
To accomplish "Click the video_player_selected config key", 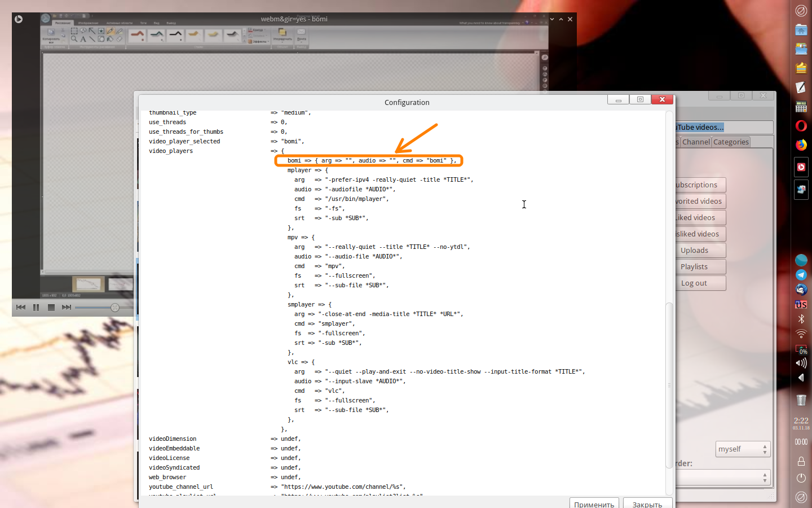I will tap(184, 142).
